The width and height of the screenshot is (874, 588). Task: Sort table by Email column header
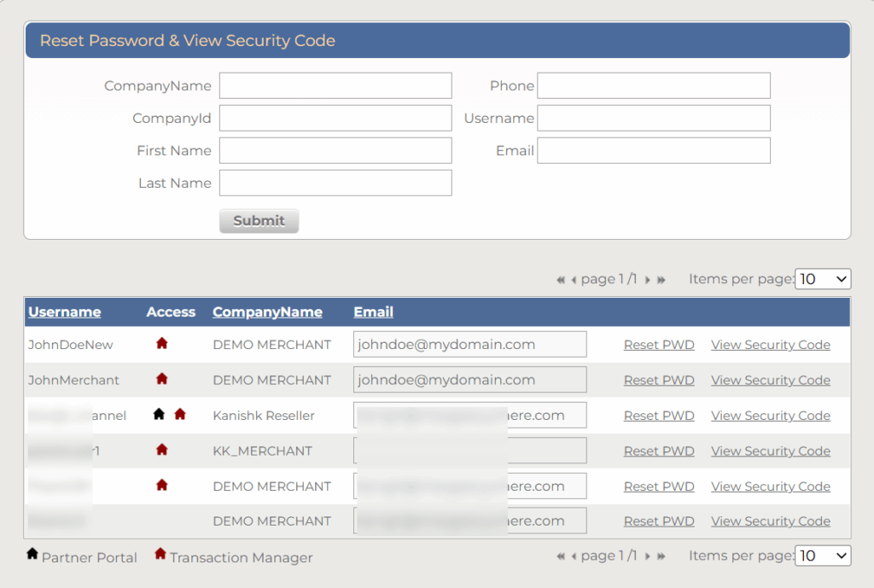pyautogui.click(x=373, y=311)
